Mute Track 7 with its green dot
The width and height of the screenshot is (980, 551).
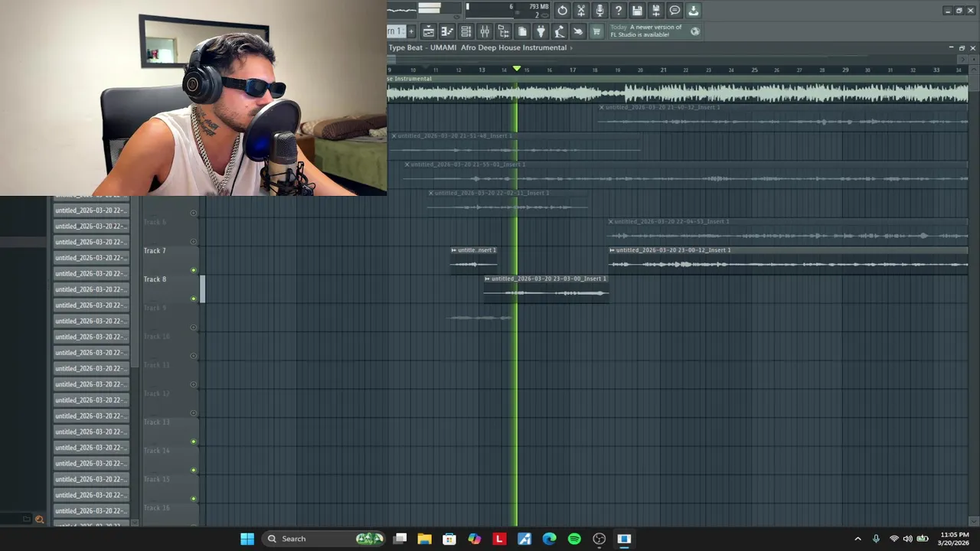click(x=193, y=270)
